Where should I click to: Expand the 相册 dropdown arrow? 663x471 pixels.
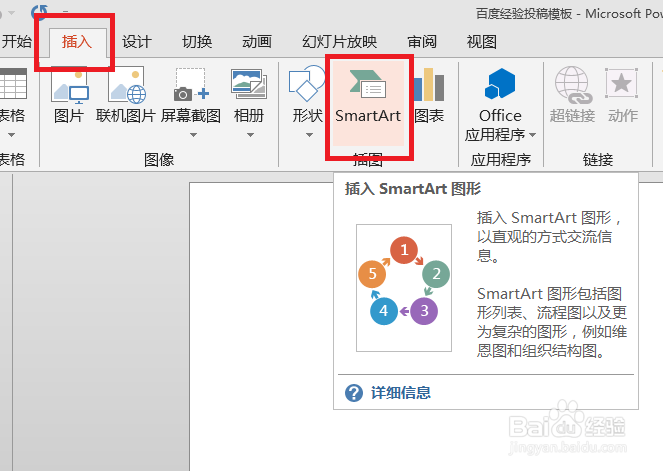pos(250,135)
